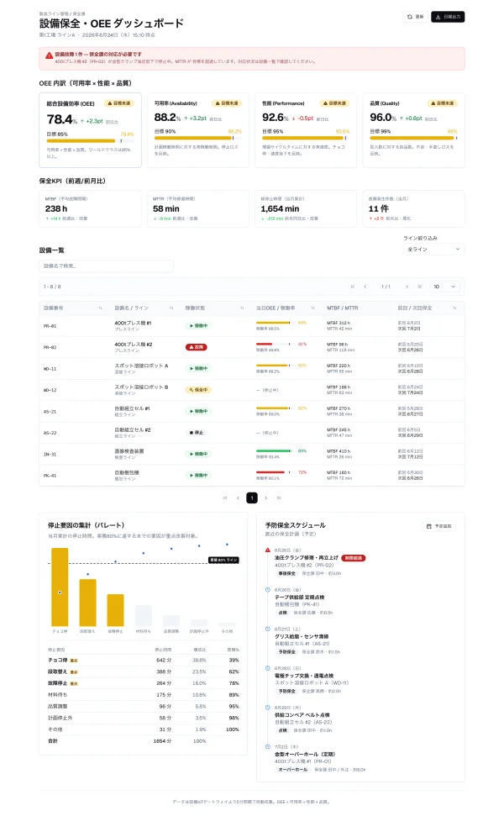Go to last page in bottom paginator

pyautogui.click(x=279, y=498)
